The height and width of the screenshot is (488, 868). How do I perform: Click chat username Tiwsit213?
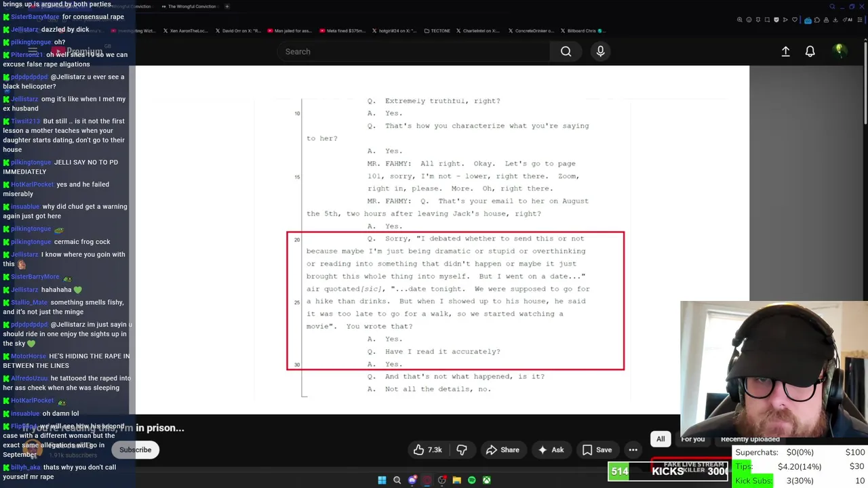[x=25, y=121]
